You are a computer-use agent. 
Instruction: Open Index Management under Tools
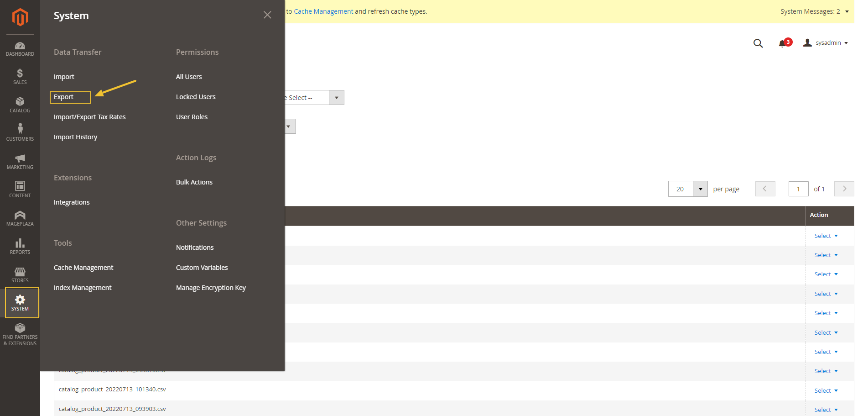point(83,288)
